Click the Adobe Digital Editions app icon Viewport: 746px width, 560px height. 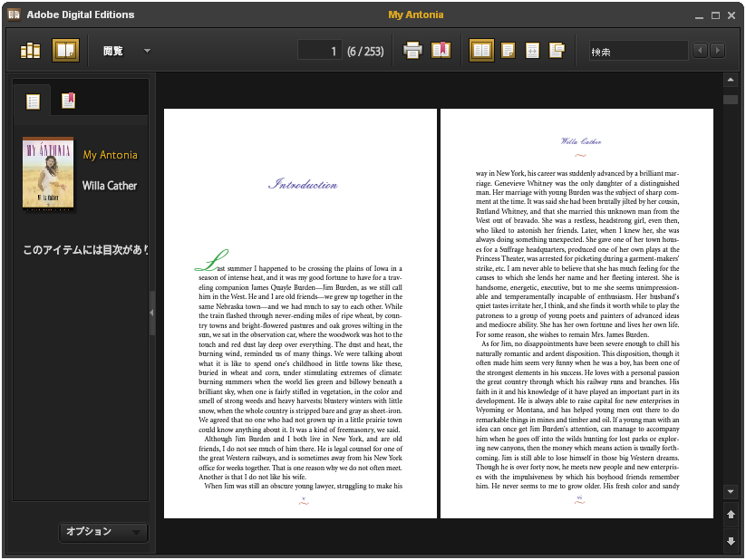(x=14, y=14)
